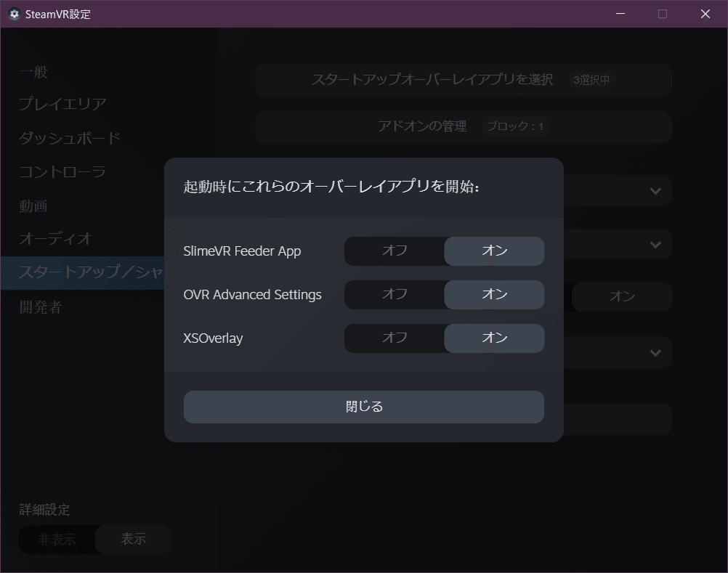Click the SteamVR icon in the title bar

point(15,14)
